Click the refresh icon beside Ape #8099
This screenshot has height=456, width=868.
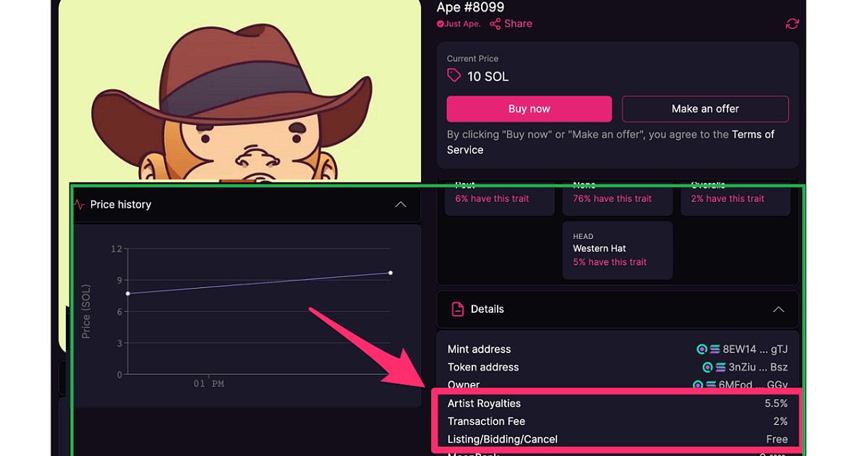(x=792, y=24)
